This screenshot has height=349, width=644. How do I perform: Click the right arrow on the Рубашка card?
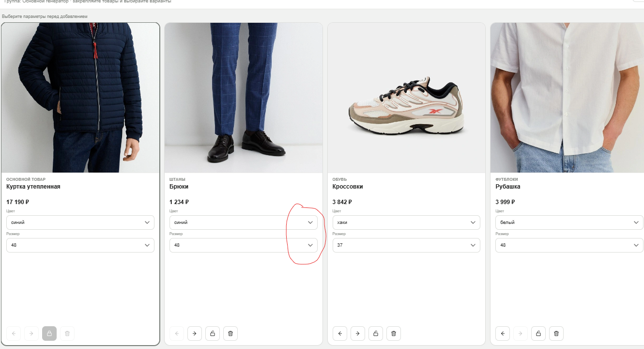(521, 333)
